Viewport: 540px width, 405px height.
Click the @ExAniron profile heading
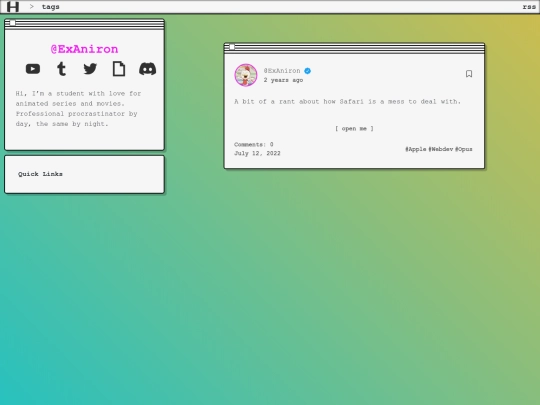[x=84, y=49]
